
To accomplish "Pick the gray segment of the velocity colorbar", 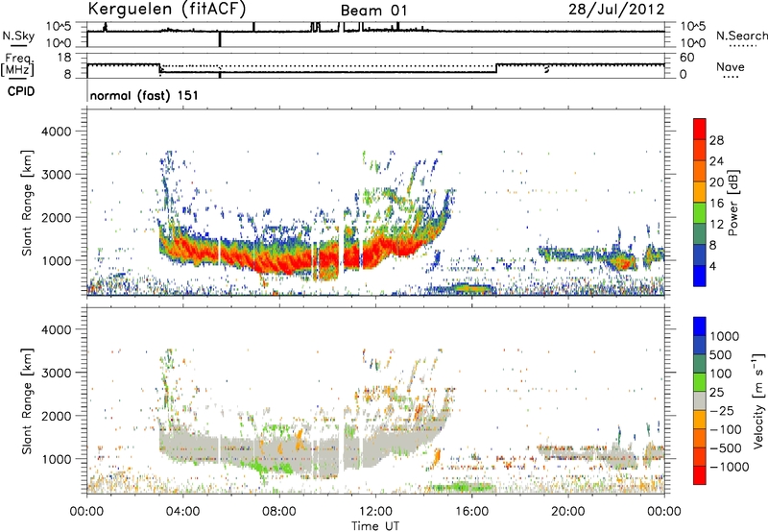I will pyautogui.click(x=700, y=400).
